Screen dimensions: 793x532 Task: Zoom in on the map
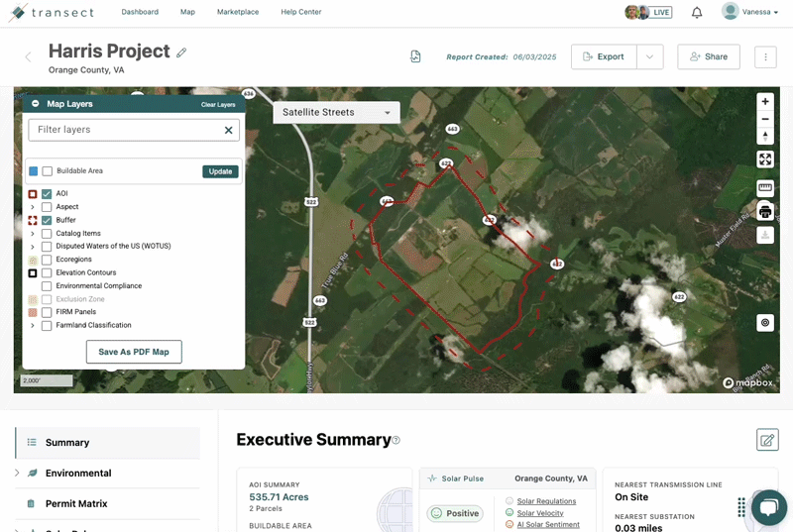(764, 101)
